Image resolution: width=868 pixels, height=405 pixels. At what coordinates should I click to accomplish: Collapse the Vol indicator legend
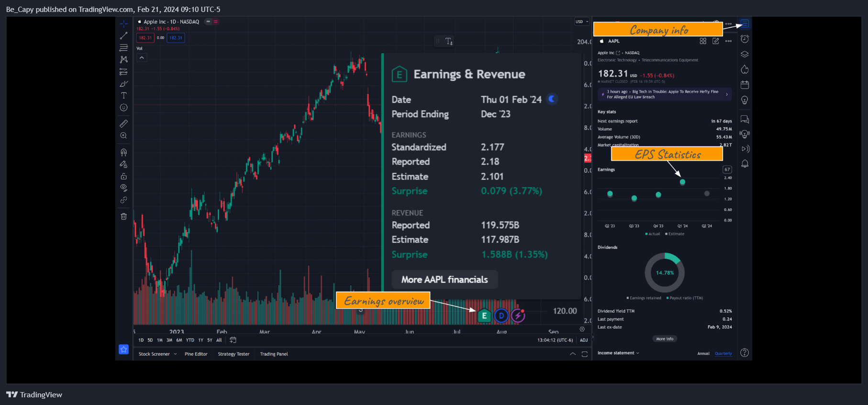coord(142,57)
